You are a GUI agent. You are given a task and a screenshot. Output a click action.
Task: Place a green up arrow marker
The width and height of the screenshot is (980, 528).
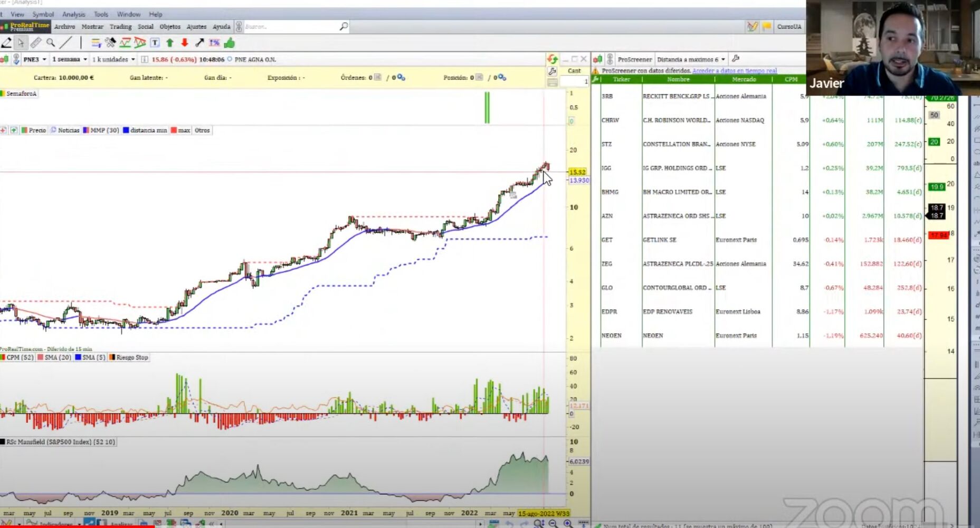[x=170, y=43]
